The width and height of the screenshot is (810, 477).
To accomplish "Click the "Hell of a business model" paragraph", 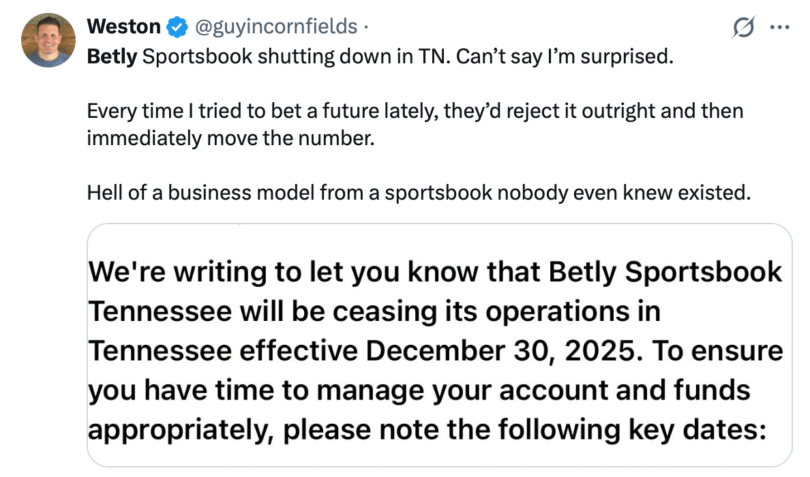I will pos(419,193).
